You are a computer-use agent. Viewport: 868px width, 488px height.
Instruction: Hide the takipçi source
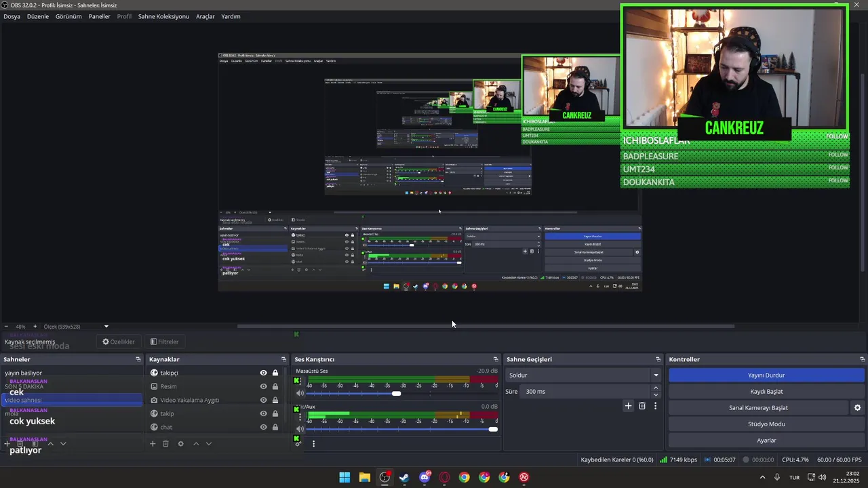pyautogui.click(x=263, y=373)
